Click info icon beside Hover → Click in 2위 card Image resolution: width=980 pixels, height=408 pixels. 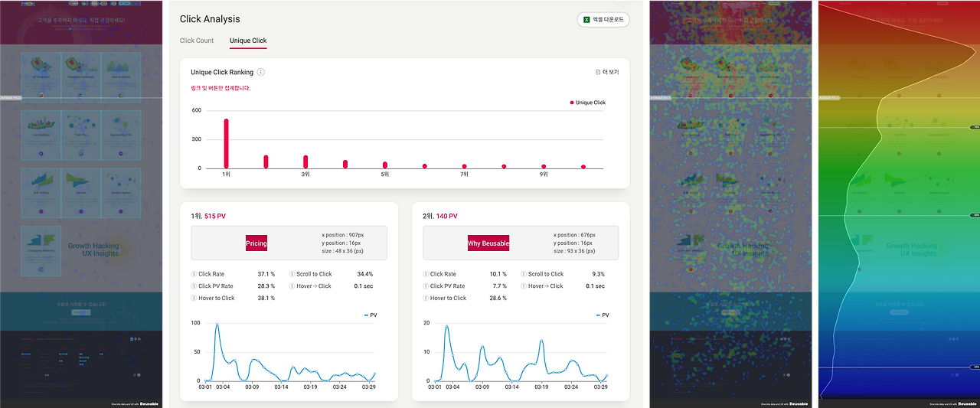coord(524,286)
